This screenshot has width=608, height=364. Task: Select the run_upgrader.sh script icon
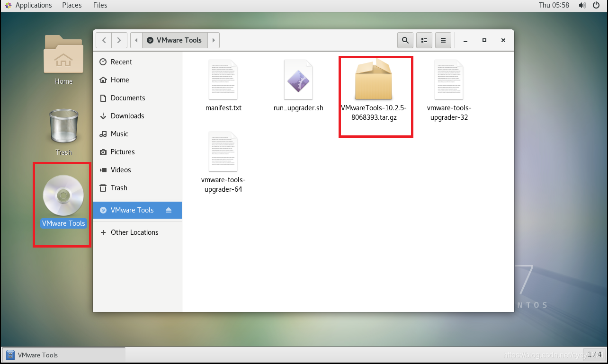(298, 80)
